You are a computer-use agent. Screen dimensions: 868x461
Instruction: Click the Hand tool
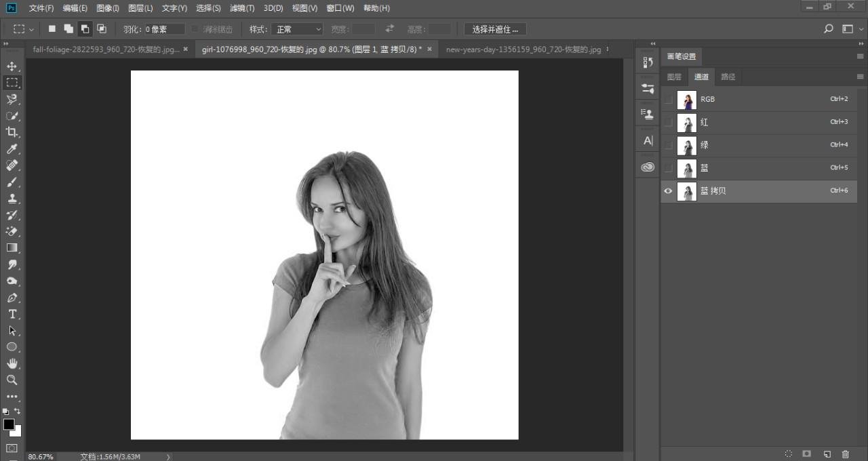coord(12,363)
